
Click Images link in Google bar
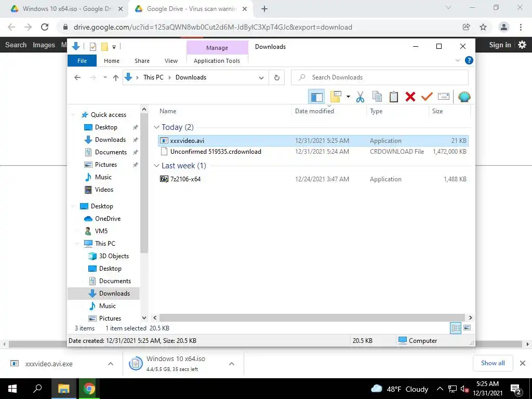tap(44, 45)
